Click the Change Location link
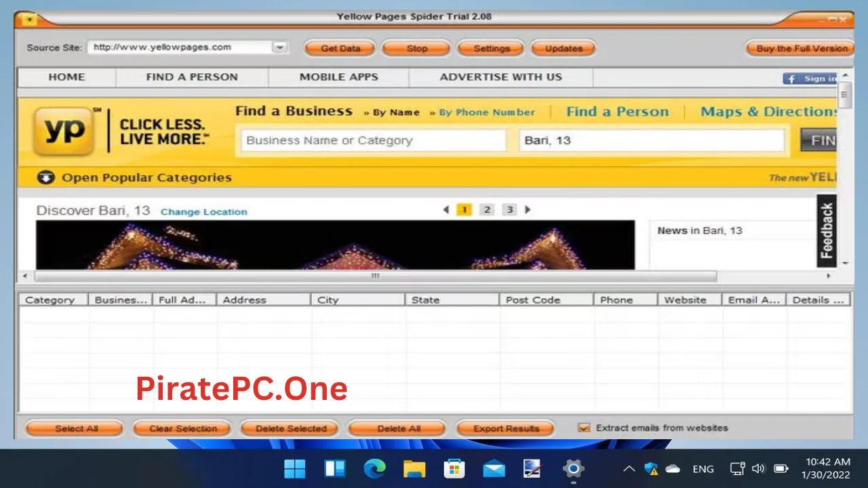The height and width of the screenshot is (488, 868). 203,211
